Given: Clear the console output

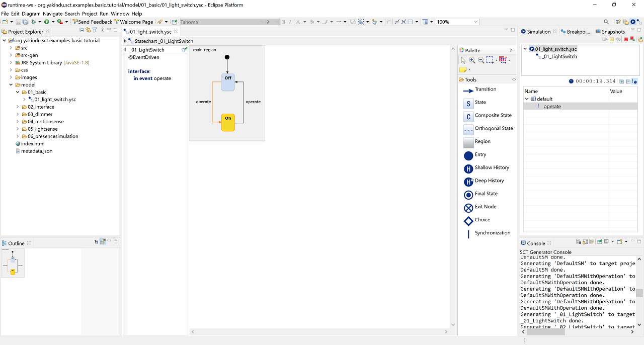Looking at the screenshot, I should [x=579, y=242].
